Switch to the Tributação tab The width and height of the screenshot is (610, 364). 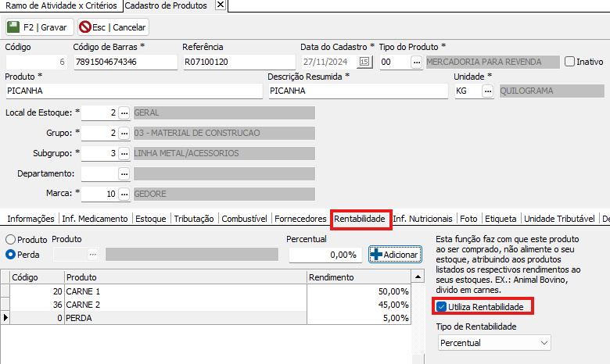pyautogui.click(x=195, y=219)
